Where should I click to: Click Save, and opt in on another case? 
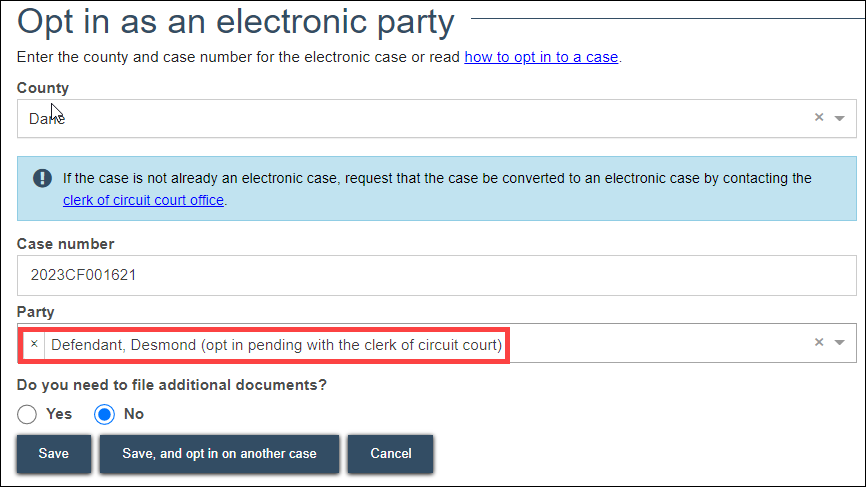(x=219, y=453)
